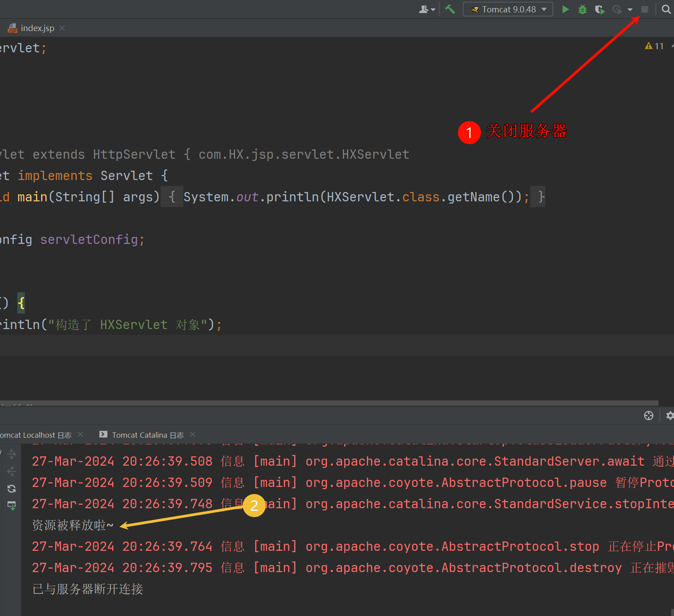The image size is (674, 616).
Task: Run with Coverage shield icon
Action: point(599,9)
